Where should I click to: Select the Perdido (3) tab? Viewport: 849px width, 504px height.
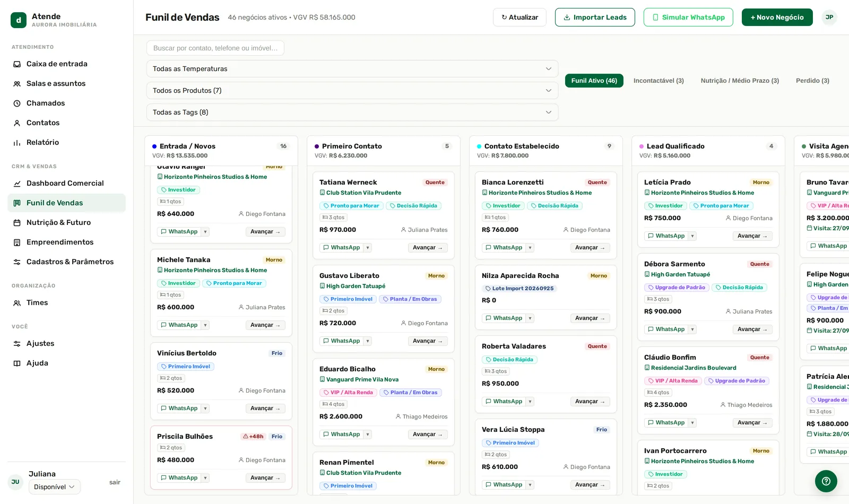click(812, 81)
